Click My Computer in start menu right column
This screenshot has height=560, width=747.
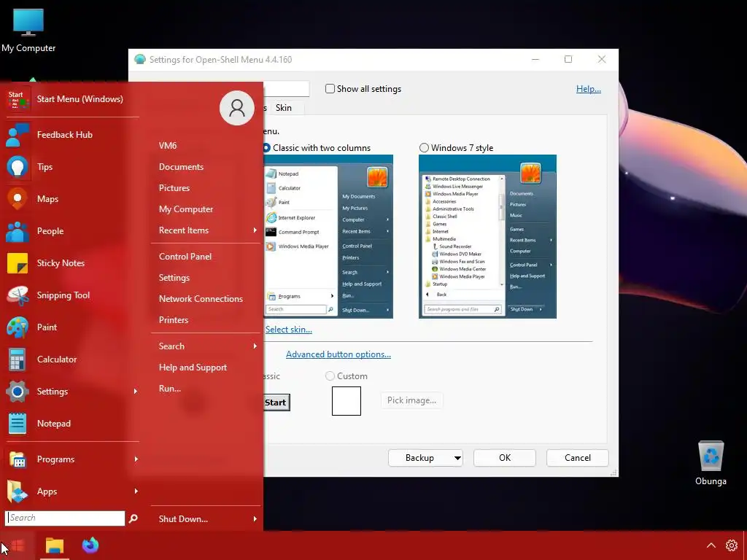(x=186, y=209)
